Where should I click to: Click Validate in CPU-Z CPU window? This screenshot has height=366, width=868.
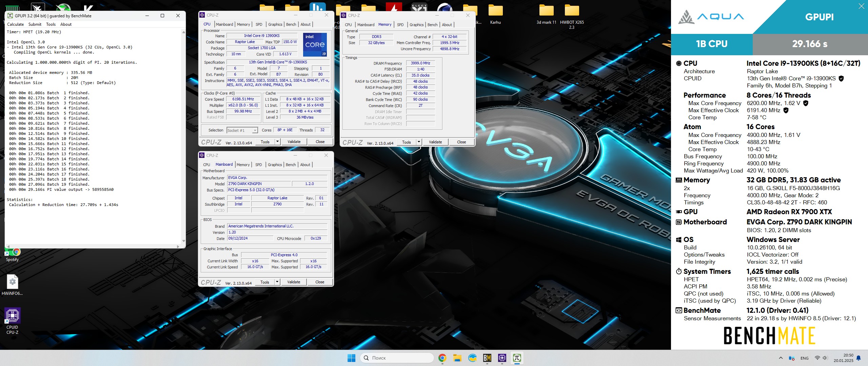[294, 142]
